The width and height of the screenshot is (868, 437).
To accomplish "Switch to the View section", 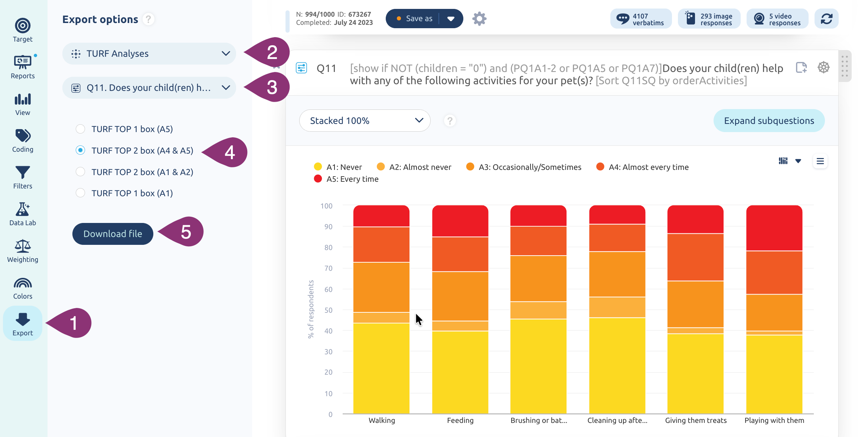I will click(x=23, y=104).
